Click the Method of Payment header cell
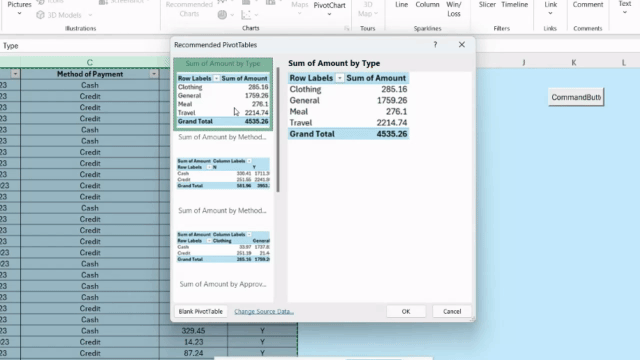The image size is (640, 360). [90, 74]
